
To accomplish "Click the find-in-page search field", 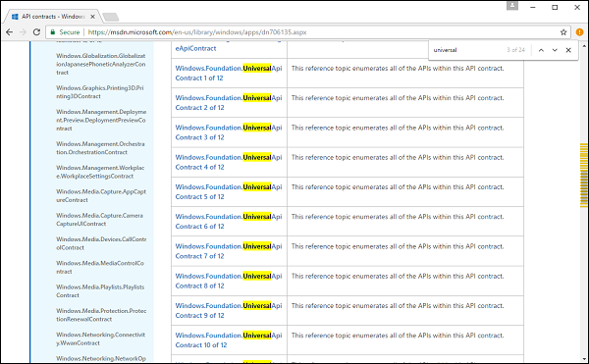I will tap(467, 50).
